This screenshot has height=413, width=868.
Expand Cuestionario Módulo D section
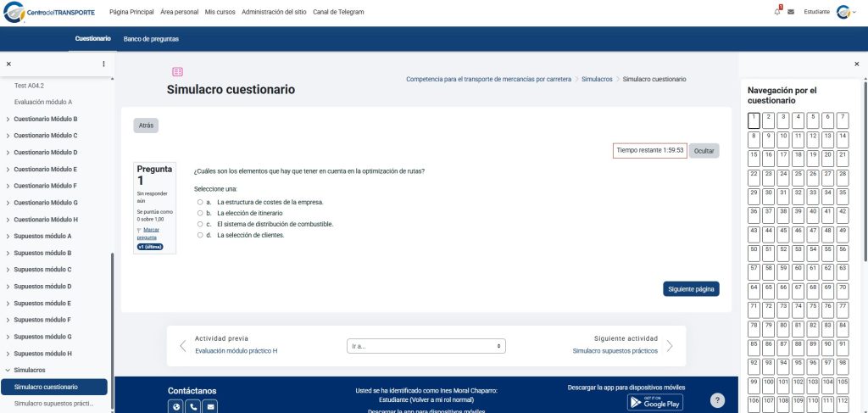tap(8, 153)
